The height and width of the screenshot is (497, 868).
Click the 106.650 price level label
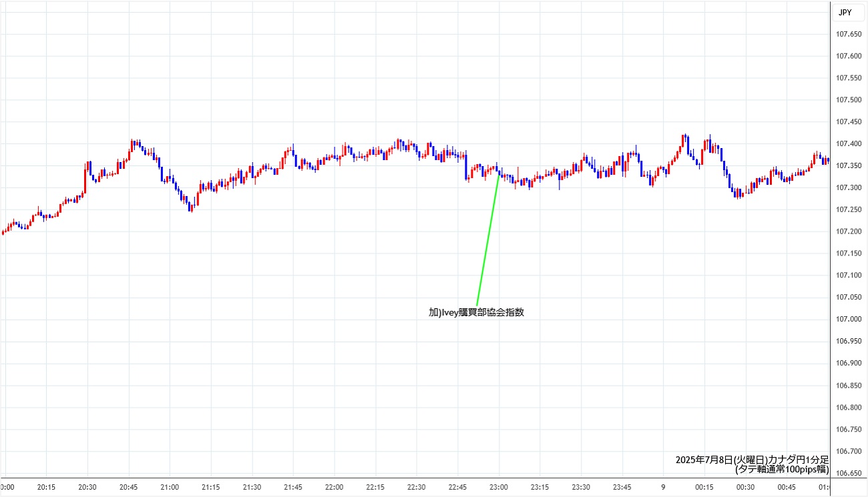coord(849,473)
